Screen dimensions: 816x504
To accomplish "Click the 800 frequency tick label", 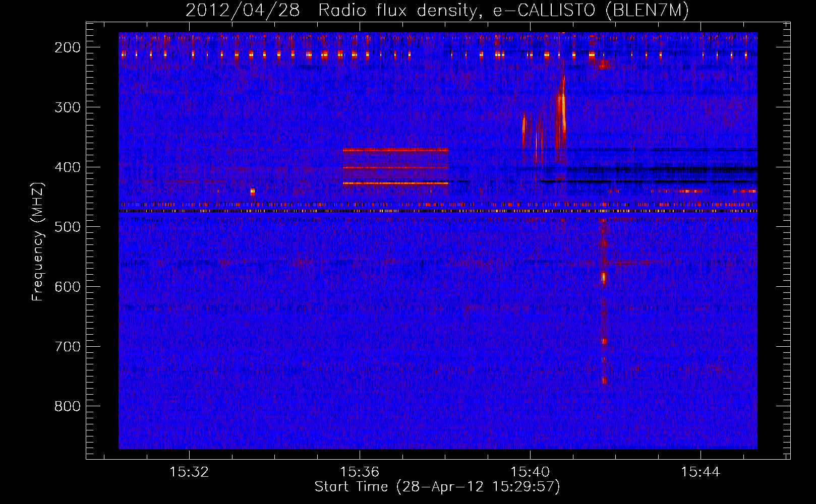I will (68, 406).
